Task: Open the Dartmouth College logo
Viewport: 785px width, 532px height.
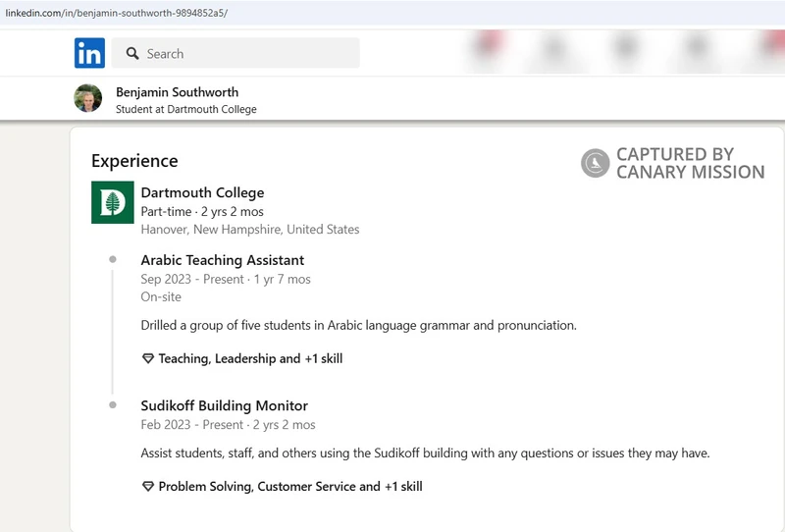Action: coord(113,202)
